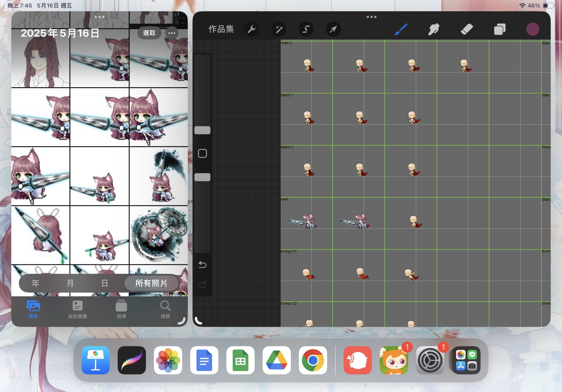
Task: Open the active color circle
Action: (533, 29)
